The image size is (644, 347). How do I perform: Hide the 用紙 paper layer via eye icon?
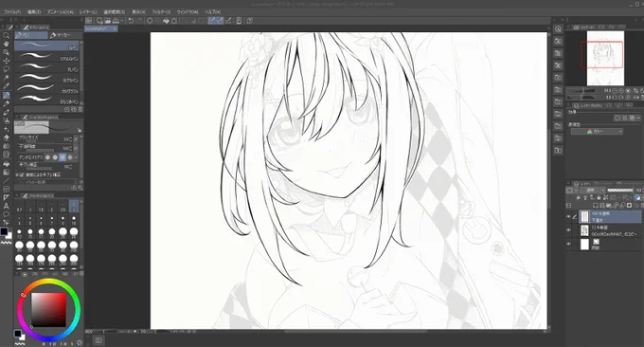point(569,244)
